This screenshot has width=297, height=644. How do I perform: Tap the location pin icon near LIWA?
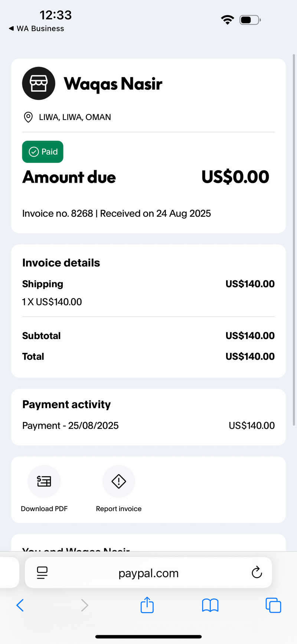click(x=28, y=117)
